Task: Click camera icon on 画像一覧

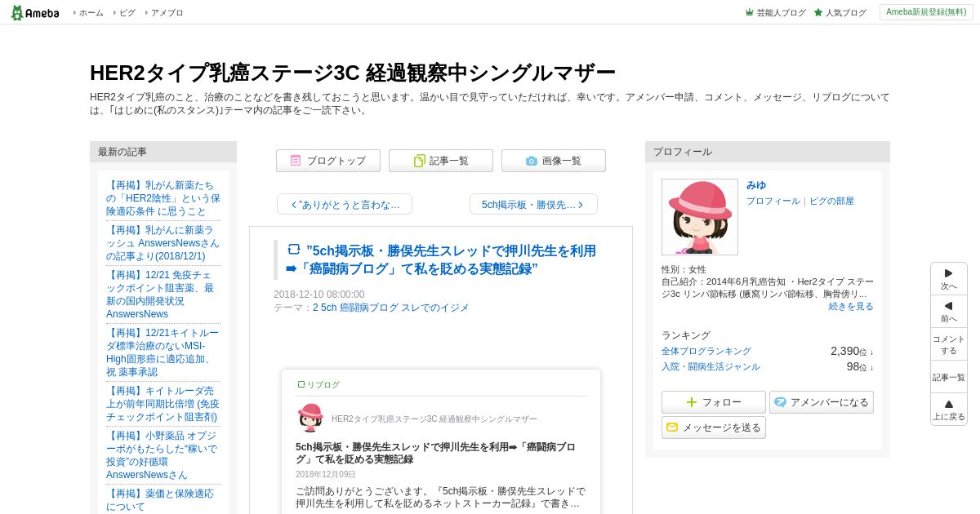Action: 532,161
